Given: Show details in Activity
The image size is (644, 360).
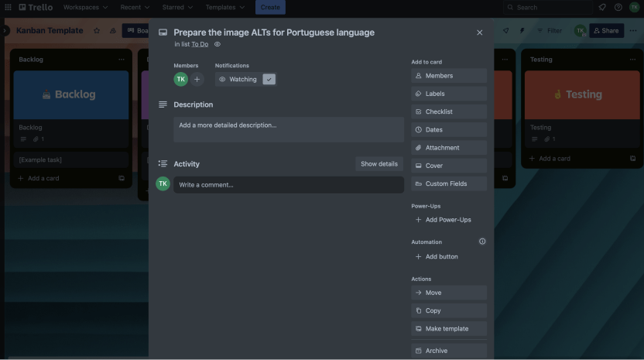Looking at the screenshot, I should click(379, 164).
